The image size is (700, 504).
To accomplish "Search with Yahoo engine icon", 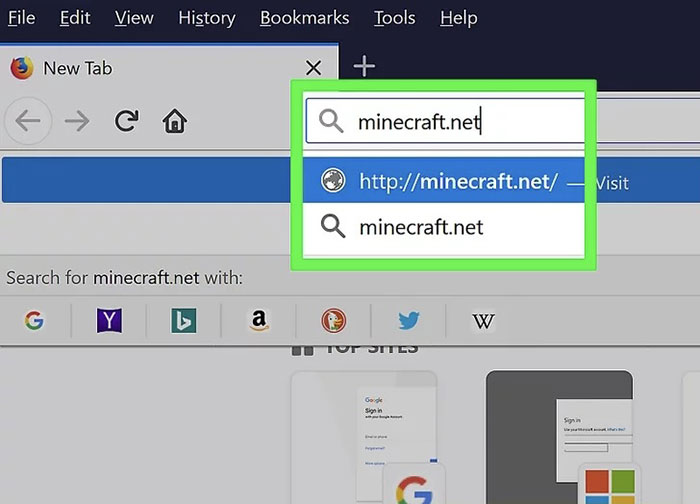I will pyautogui.click(x=109, y=321).
